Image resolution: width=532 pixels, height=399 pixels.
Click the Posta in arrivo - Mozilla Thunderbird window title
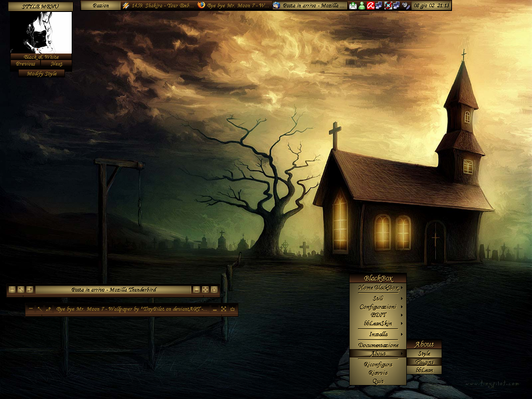[114, 289]
